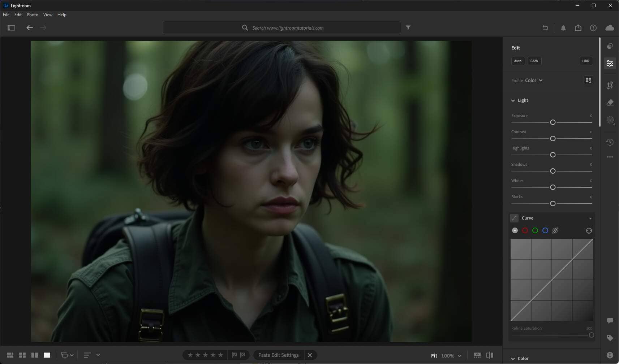
Task: Click the Share export icon
Action: [578, 28]
